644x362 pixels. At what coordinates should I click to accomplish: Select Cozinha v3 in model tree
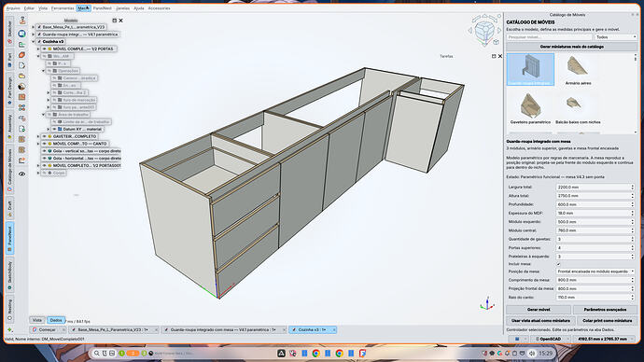pyautogui.click(x=53, y=42)
